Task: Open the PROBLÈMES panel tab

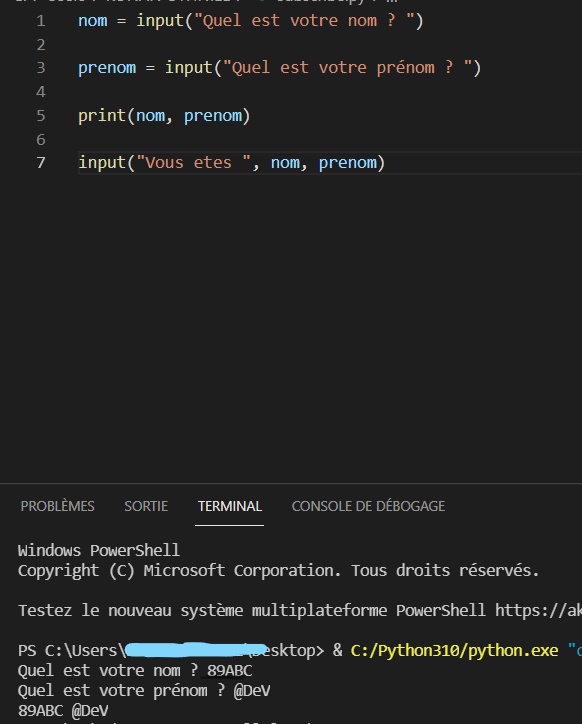Action: coord(57,506)
